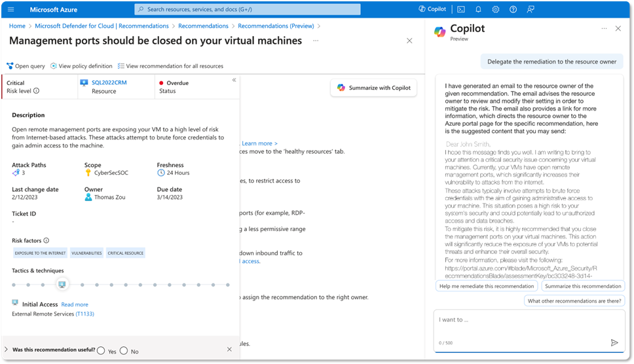This screenshot has height=364, width=634.
Task: Click the Due date 3/14/2023 value
Action: point(170,197)
